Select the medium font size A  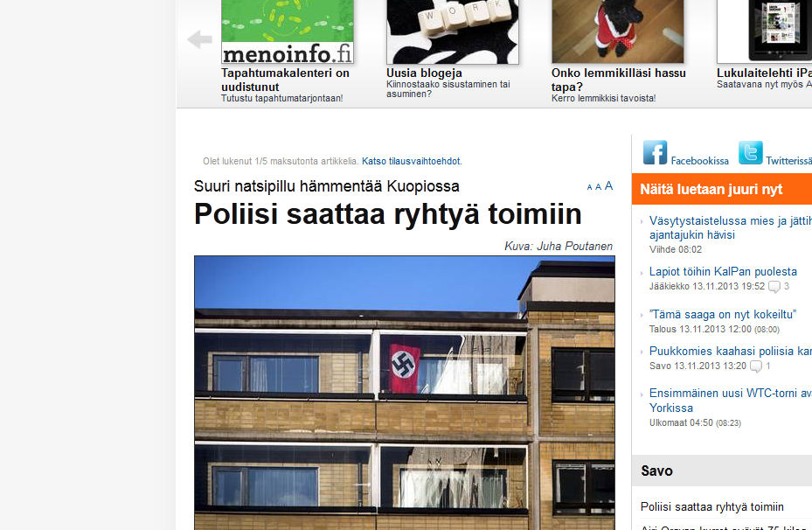click(x=598, y=186)
